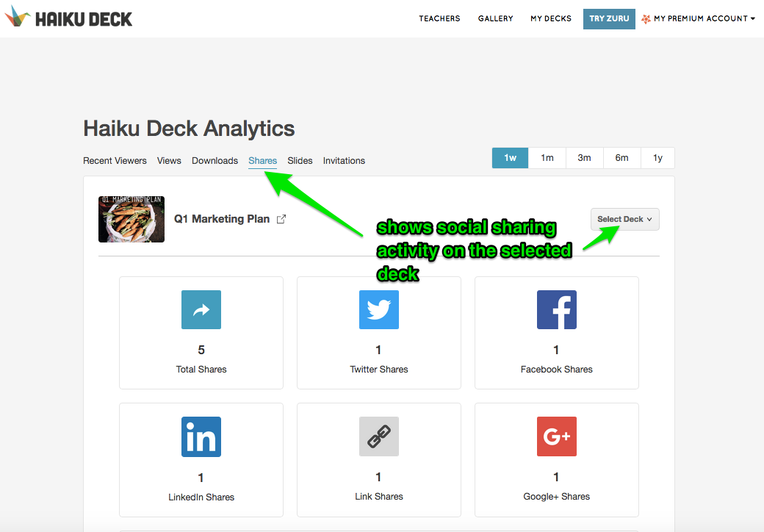Image resolution: width=764 pixels, height=532 pixels.
Task: Navigate to My Decks
Action: pos(551,18)
